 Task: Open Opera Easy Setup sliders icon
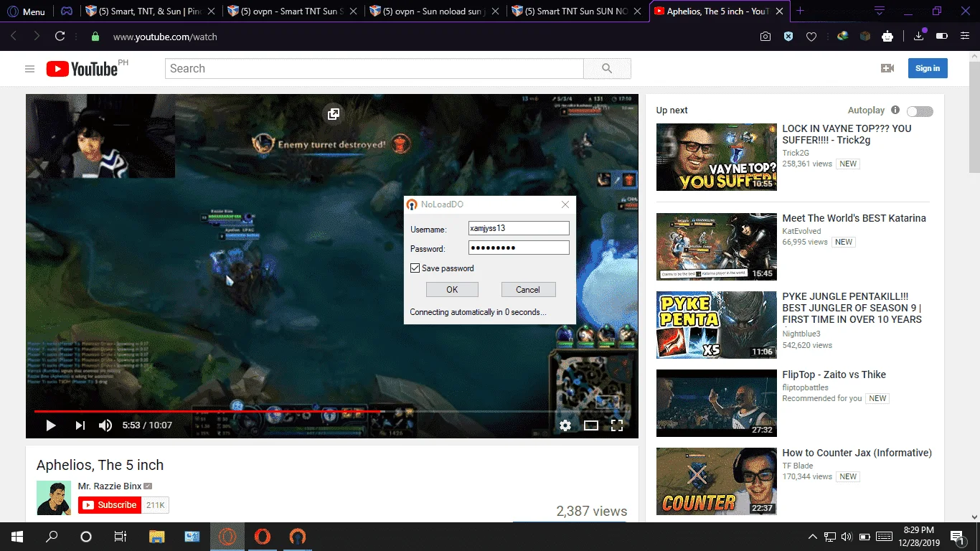click(x=965, y=37)
